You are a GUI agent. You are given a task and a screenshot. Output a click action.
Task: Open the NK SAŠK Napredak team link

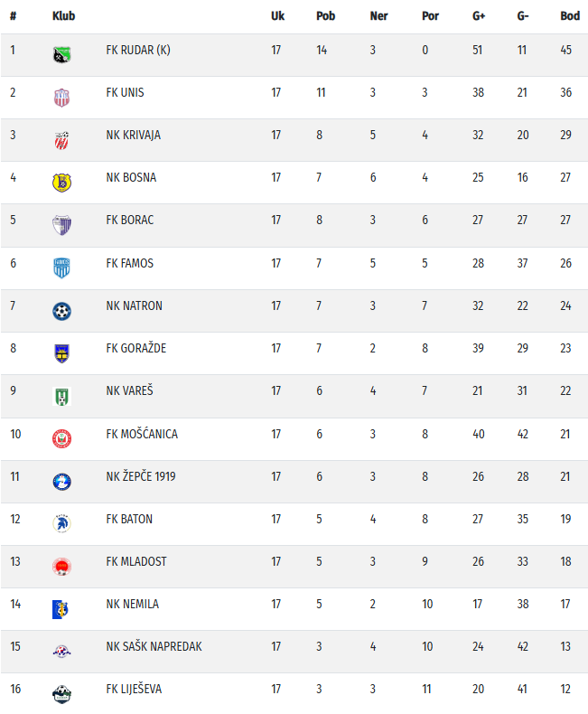[154, 646]
